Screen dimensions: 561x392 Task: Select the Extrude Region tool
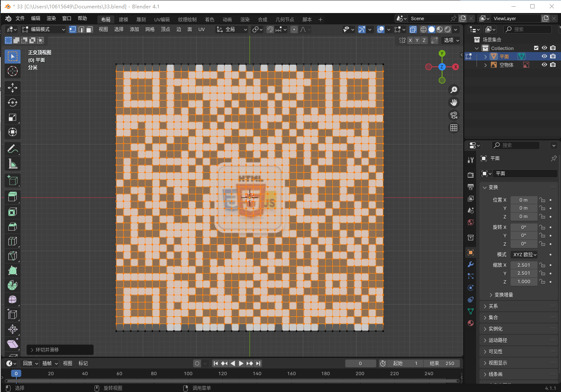click(x=13, y=197)
